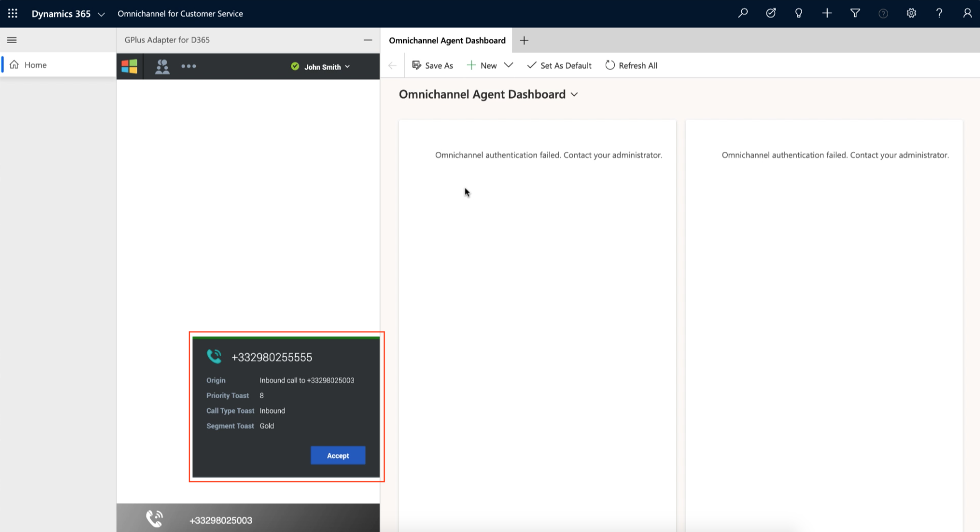Add a new session tab with plus

coord(524,40)
